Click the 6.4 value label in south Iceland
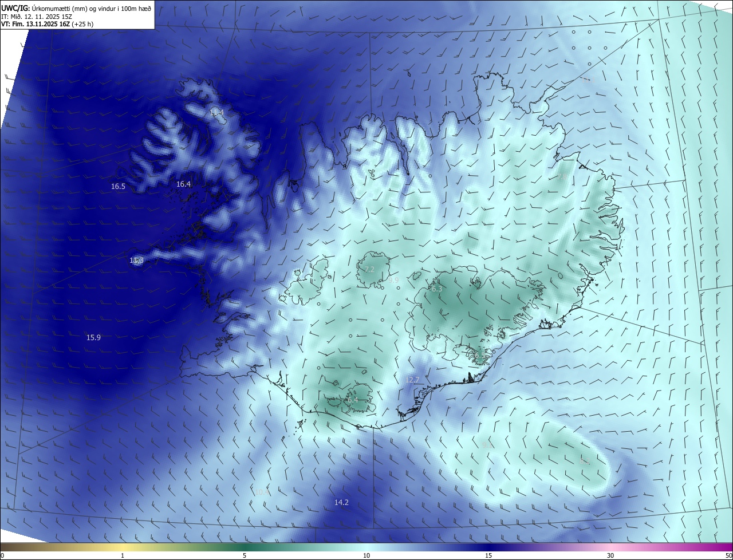Screen dimensions: 733x560 [353, 400]
